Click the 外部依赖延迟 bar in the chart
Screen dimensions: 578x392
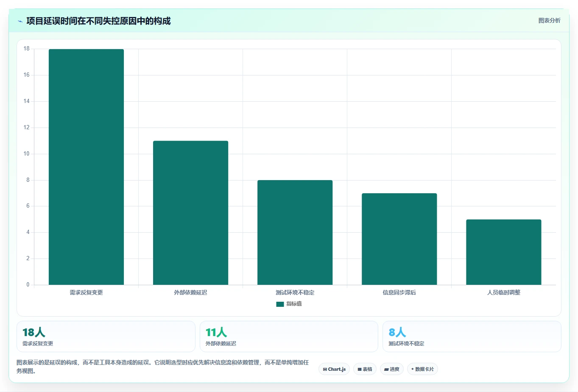click(191, 213)
